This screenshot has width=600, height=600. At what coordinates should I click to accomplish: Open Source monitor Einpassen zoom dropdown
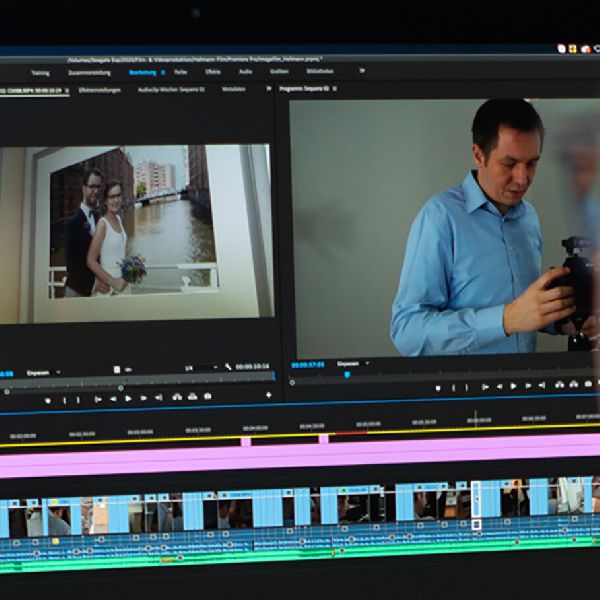pyautogui.click(x=44, y=373)
